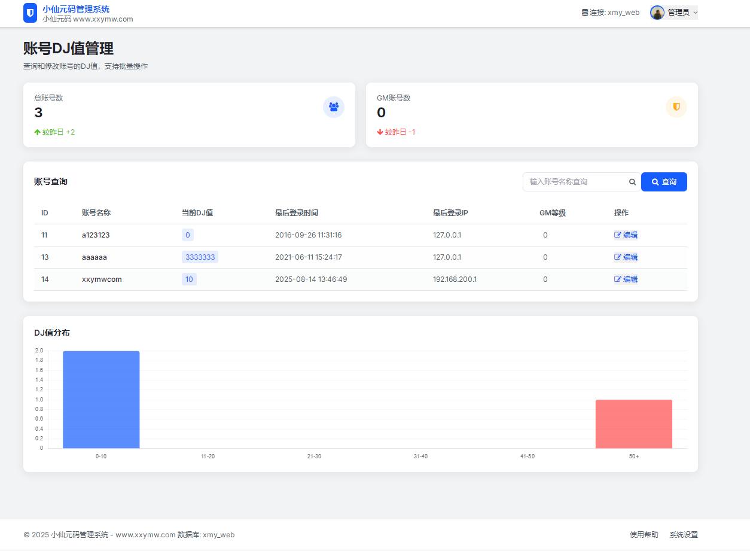Screen dimensions: 750x560
Task: Click the 21-30 axis label
Action: point(314,456)
